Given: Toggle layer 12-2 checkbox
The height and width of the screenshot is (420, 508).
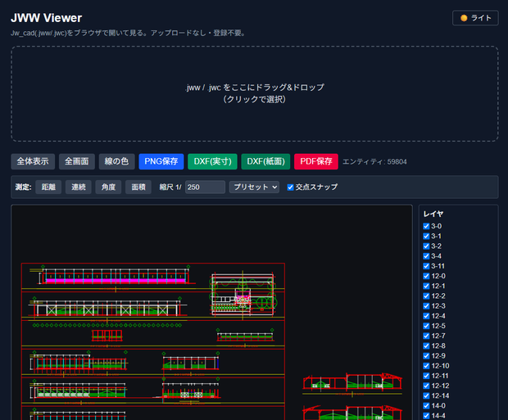Looking at the screenshot, I should pos(426,296).
